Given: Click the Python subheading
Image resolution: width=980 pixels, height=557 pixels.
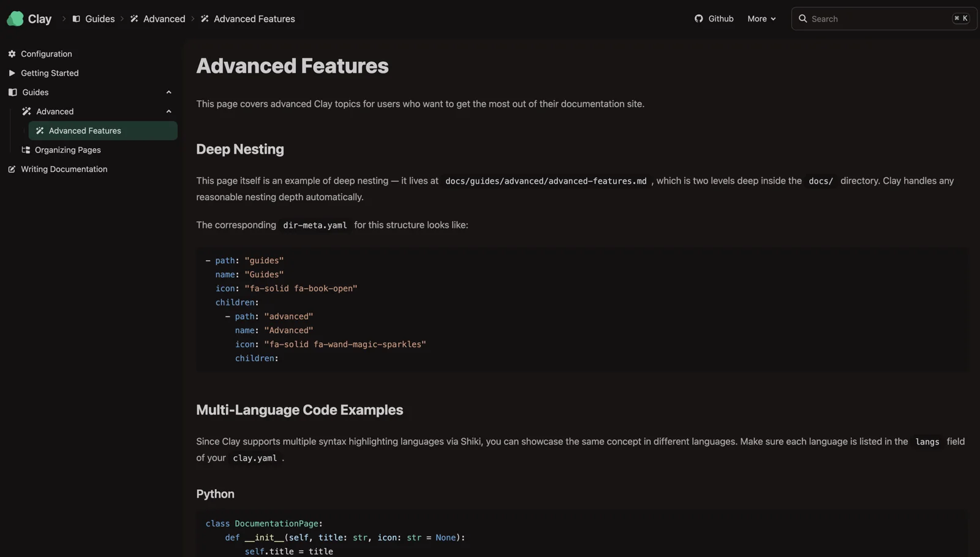Looking at the screenshot, I should 215,494.
